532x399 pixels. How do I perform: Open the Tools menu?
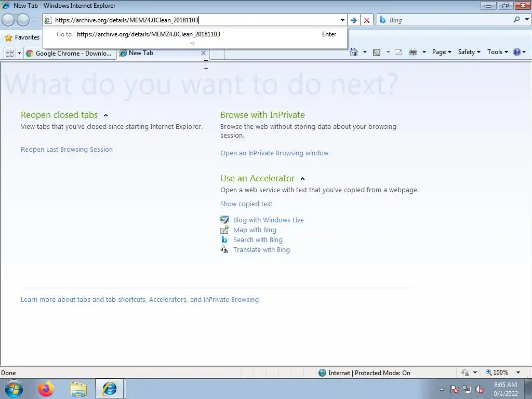click(497, 52)
